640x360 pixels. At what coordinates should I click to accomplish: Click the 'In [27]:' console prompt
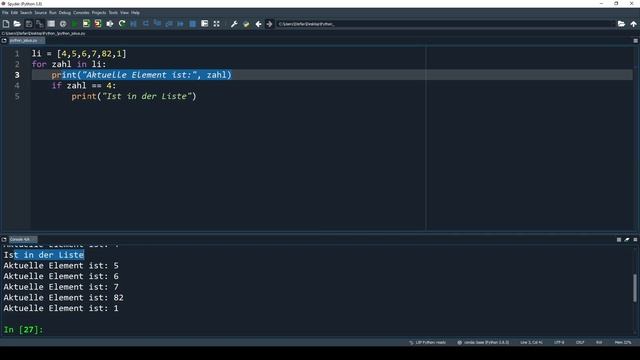coord(23,329)
